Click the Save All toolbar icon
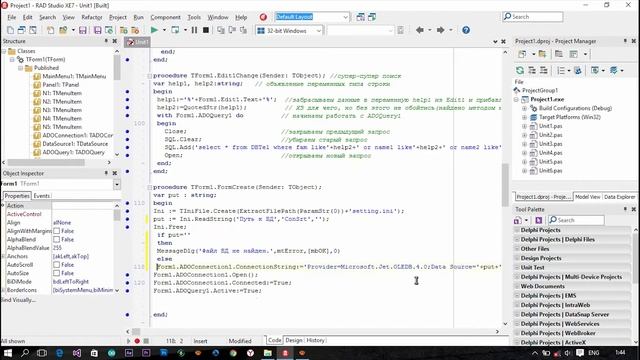The height and width of the screenshot is (360, 640). coord(98,30)
